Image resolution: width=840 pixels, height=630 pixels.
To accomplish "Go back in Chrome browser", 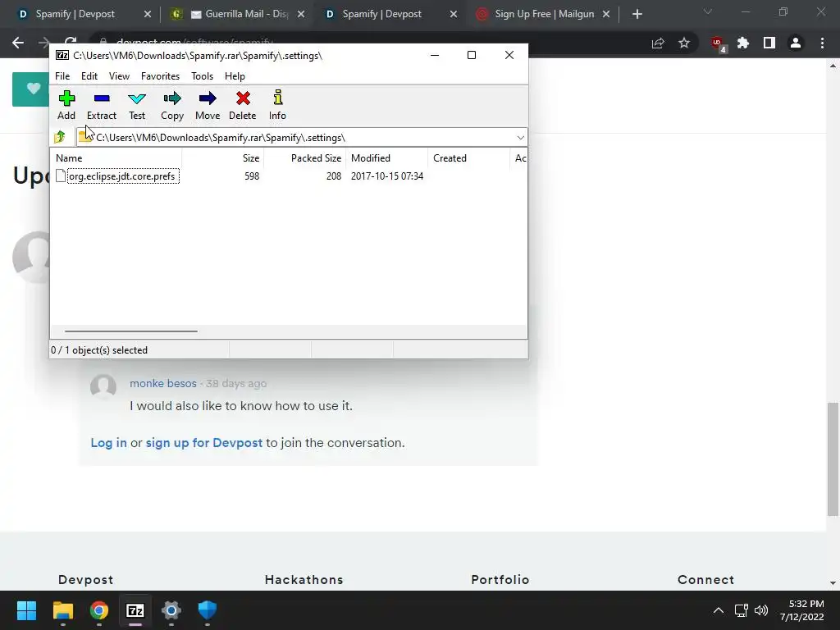I will [18, 43].
